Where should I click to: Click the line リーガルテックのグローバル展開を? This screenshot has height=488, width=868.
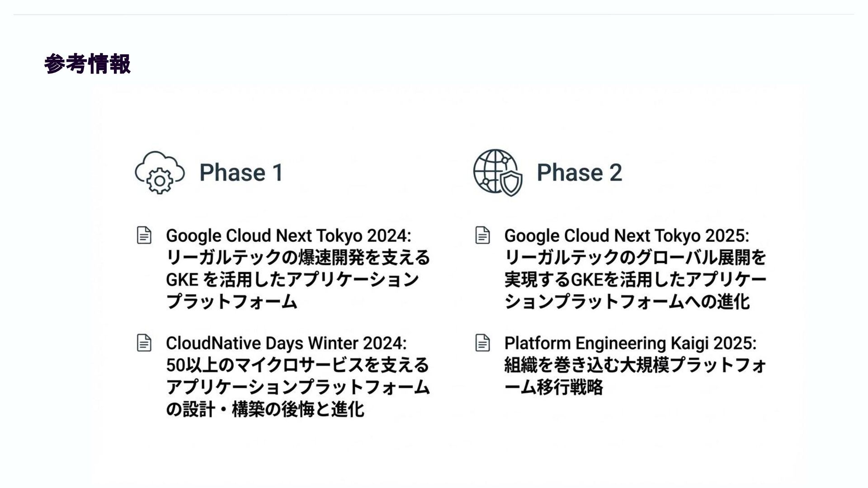click(635, 258)
